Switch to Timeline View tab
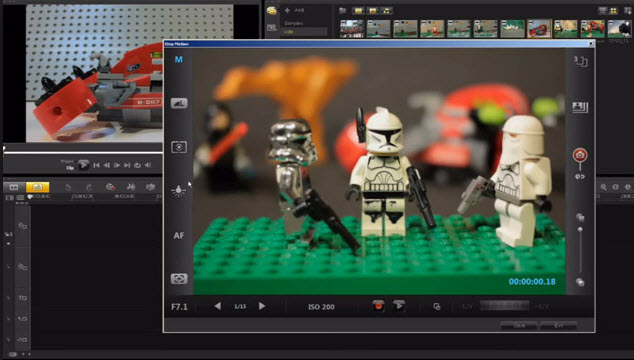Screen dimensions: 634x360 click(x=37, y=187)
